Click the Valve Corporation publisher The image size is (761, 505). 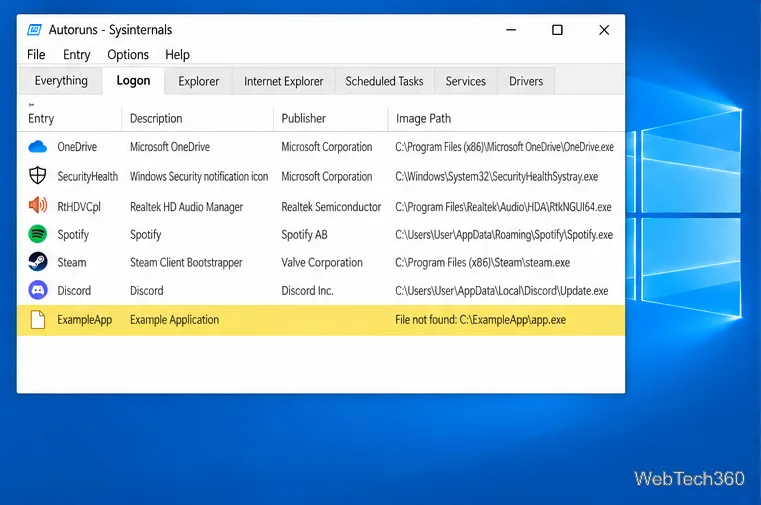click(x=322, y=262)
